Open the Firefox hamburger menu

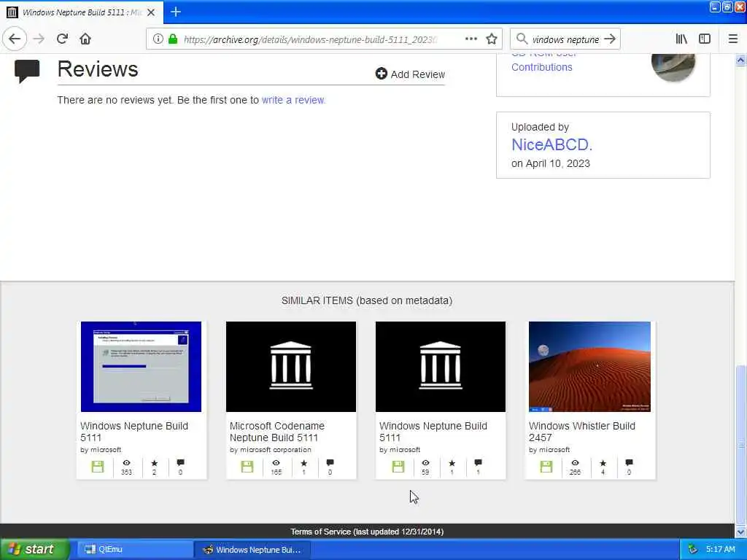[x=733, y=39]
